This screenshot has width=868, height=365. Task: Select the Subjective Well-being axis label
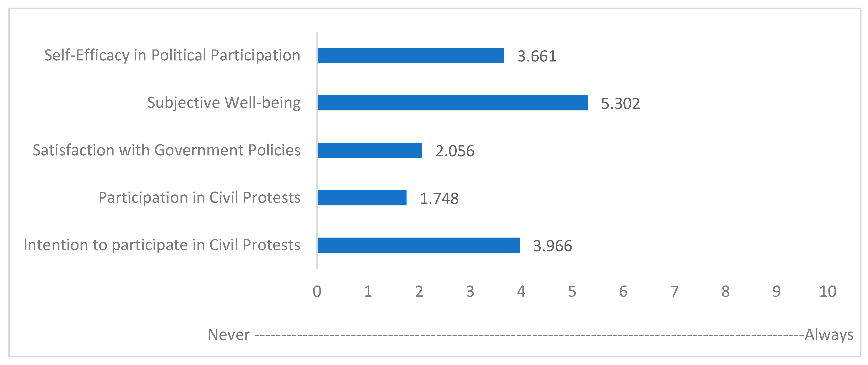(x=224, y=103)
